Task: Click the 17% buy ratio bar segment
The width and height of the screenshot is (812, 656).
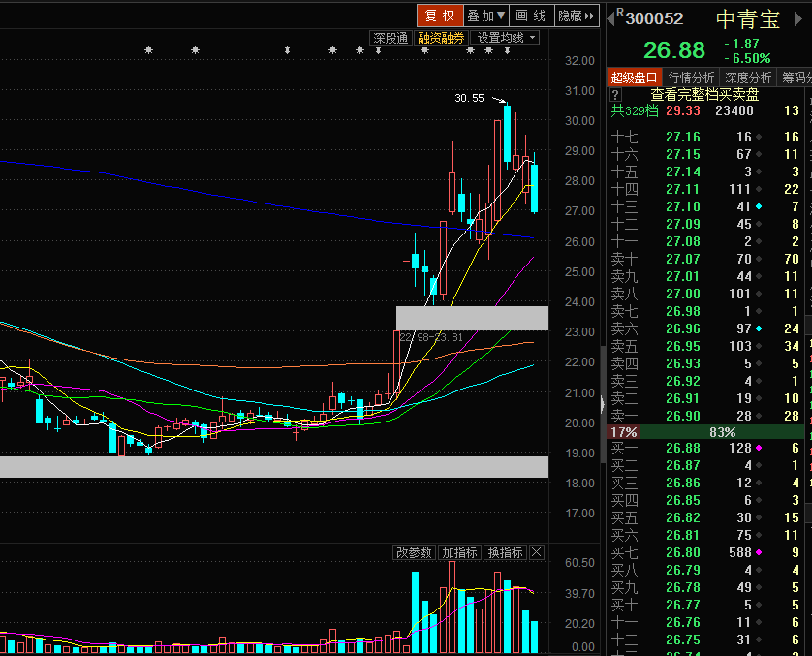Action: point(623,432)
